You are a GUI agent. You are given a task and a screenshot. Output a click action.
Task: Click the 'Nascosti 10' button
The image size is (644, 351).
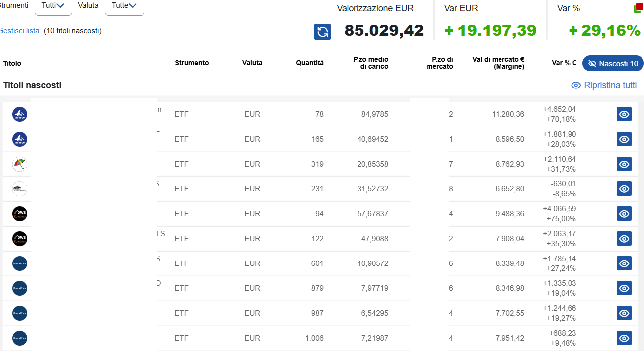coord(613,63)
